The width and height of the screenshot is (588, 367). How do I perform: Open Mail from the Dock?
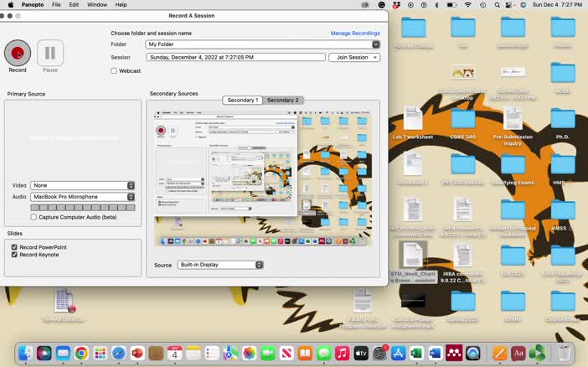coord(63,353)
